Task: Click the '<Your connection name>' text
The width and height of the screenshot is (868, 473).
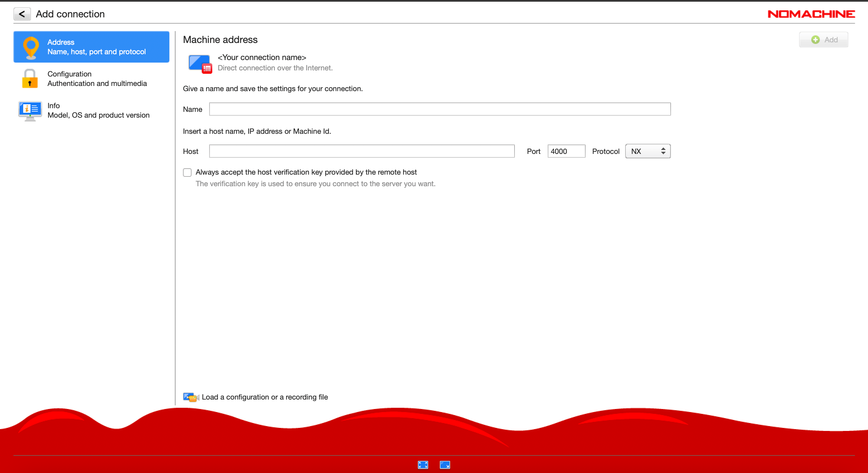Action: pyautogui.click(x=262, y=58)
